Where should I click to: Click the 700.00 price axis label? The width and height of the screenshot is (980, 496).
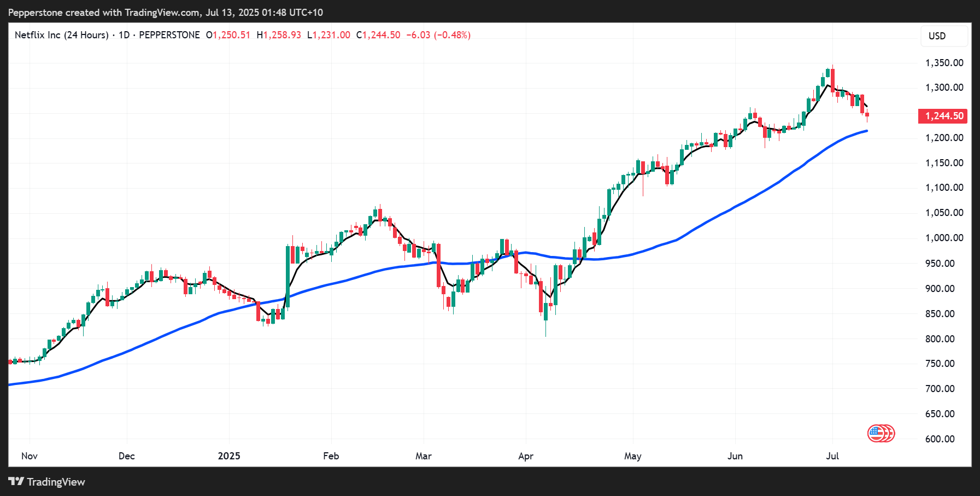[x=940, y=389]
